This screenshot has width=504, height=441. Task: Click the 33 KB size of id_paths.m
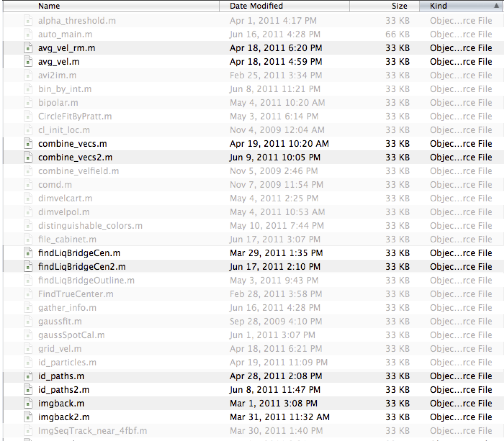[398, 376]
